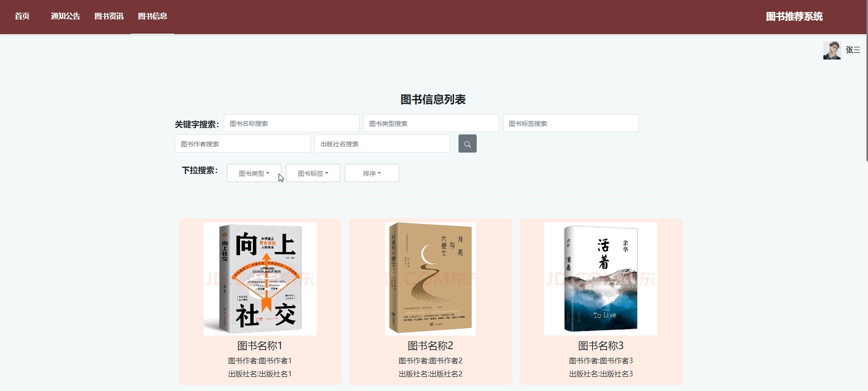Image resolution: width=868 pixels, height=391 pixels.
Task: Go to 首页 in navigation bar
Action: click(x=22, y=16)
